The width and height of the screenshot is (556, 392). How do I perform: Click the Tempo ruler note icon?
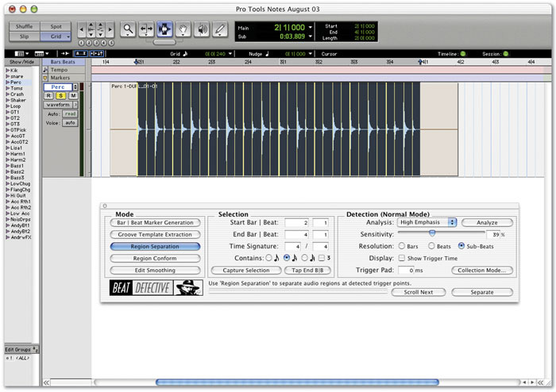click(x=45, y=70)
